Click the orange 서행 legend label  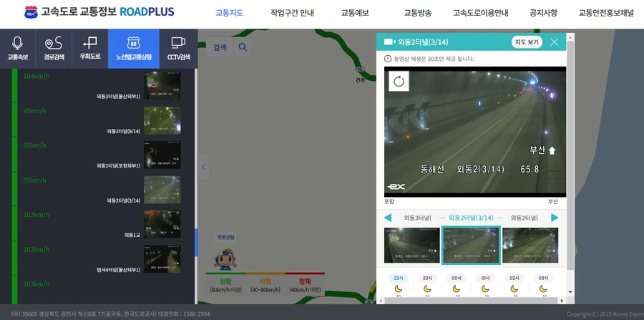pos(265,281)
